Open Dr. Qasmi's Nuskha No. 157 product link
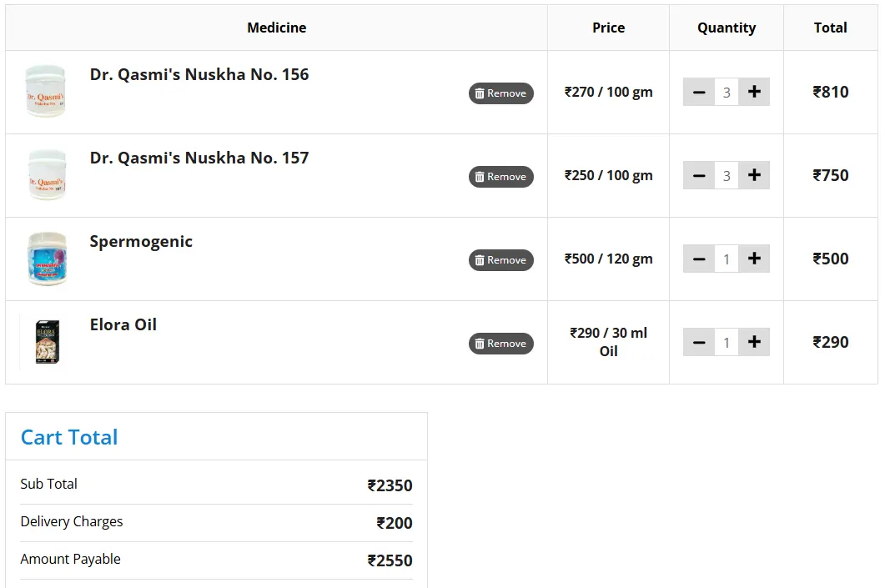This screenshot has height=588, width=885. click(x=199, y=158)
